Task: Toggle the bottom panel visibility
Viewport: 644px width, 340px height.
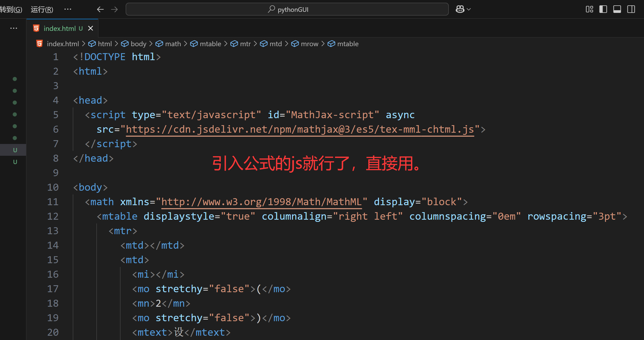Action: coord(617,9)
